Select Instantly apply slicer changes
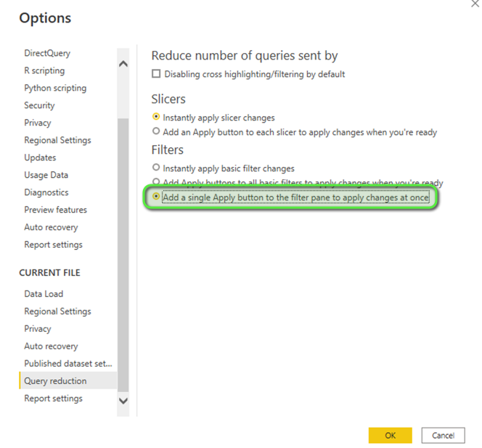The width and height of the screenshot is (482, 448). [x=156, y=117]
